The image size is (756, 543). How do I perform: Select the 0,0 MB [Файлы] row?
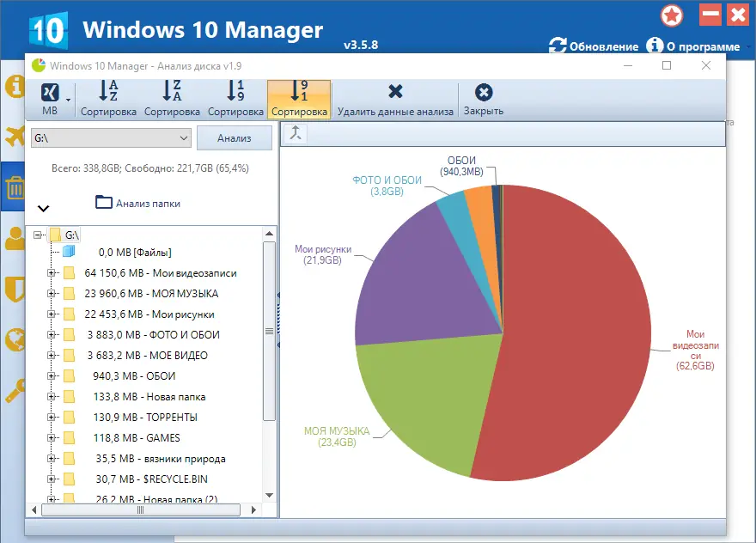coord(135,253)
